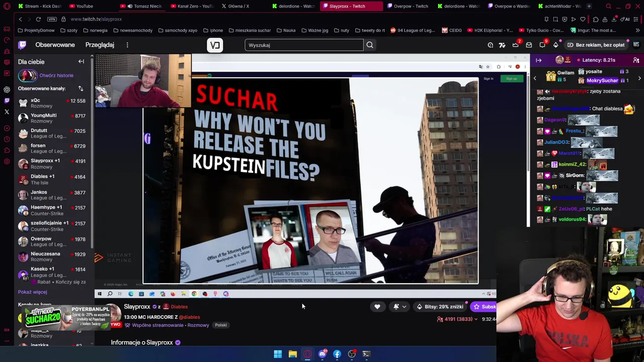Image resolution: width=644 pixels, height=362 pixels.
Task: Open the Twitch home logo
Action: (x=22, y=45)
